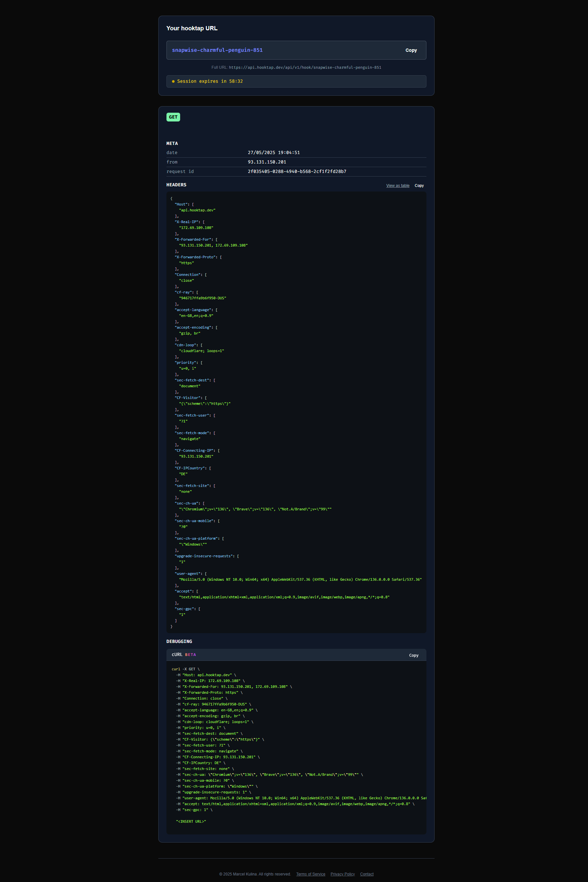Copy the cURL debugging command
The height and width of the screenshot is (882, 588).
click(414, 655)
